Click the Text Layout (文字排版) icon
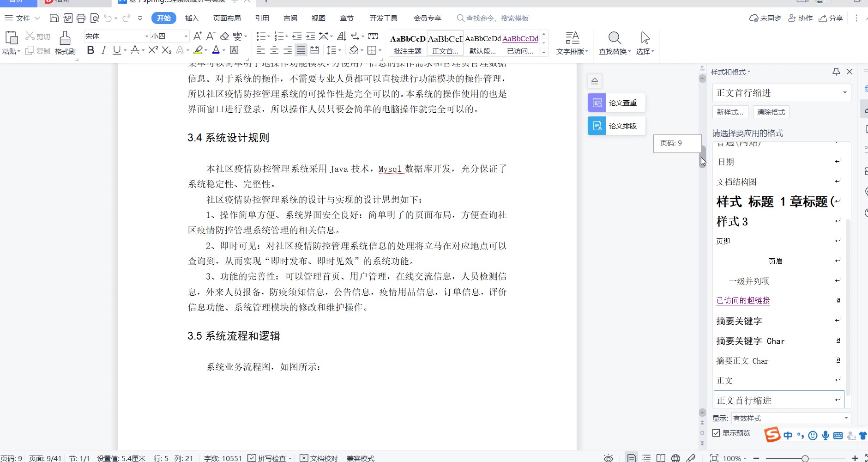The height and width of the screenshot is (462, 868). click(573, 37)
